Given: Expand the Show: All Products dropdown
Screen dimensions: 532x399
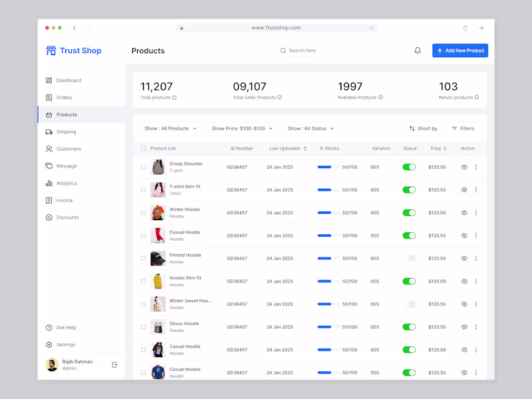Looking at the screenshot, I should (171, 128).
